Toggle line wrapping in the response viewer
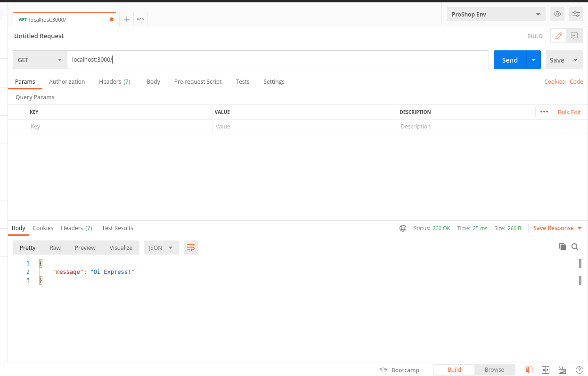This screenshot has width=588, height=376. 190,247
